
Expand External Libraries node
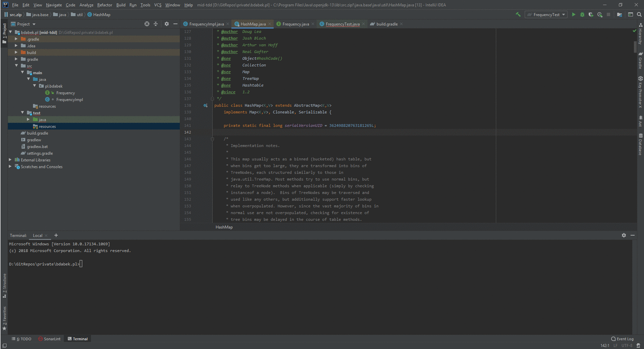pyautogui.click(x=10, y=160)
